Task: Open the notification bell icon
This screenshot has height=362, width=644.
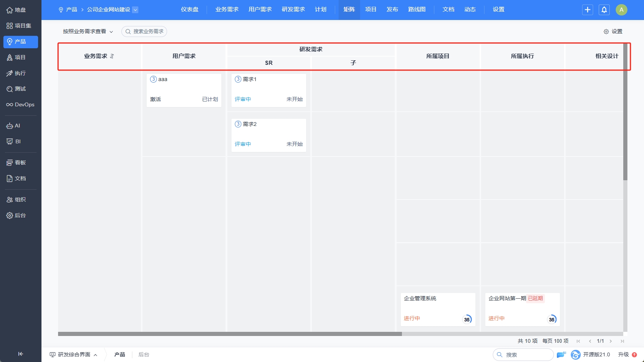Action: 604,10
